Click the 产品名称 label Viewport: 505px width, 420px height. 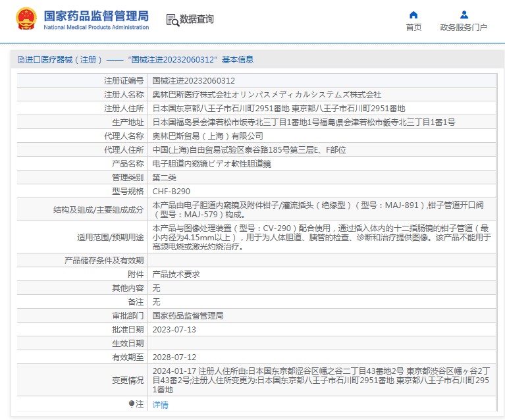click(128, 164)
